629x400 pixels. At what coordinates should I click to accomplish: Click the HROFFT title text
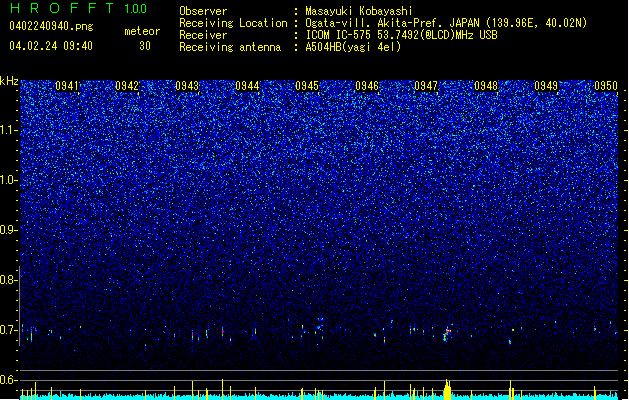click(62, 8)
